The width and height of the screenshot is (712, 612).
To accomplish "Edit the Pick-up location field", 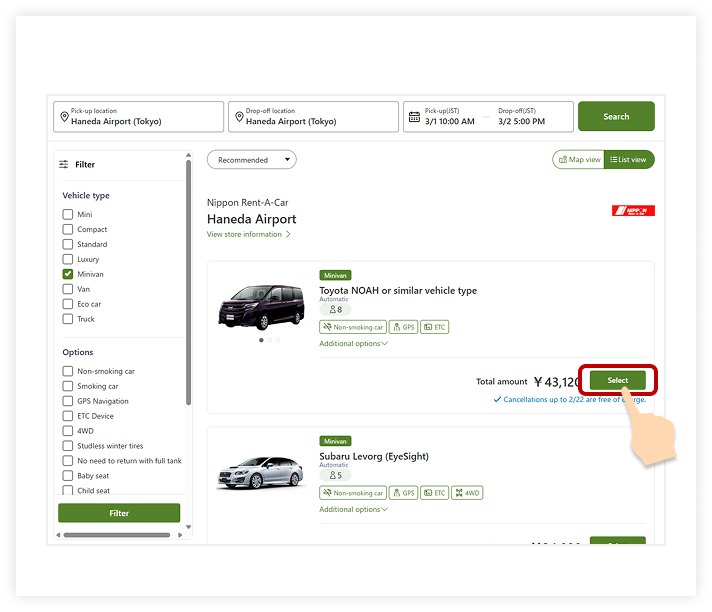I will (x=138, y=117).
